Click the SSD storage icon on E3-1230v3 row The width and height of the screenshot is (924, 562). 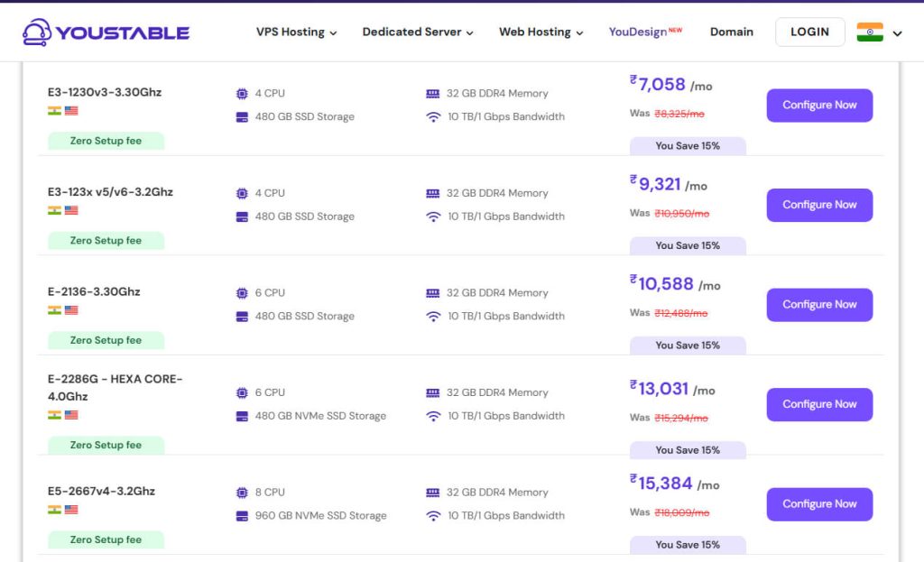coord(242,116)
